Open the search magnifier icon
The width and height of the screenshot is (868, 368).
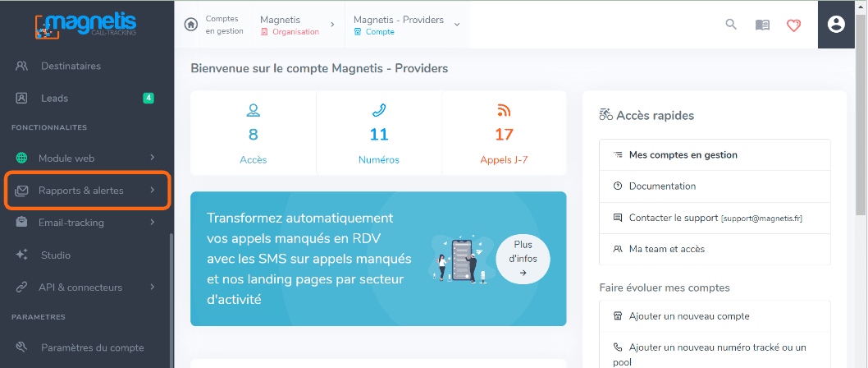tap(731, 25)
